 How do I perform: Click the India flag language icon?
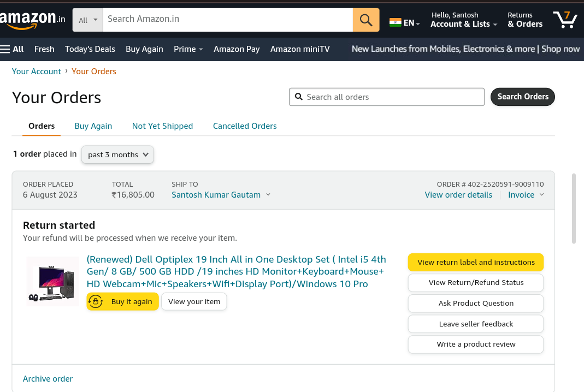(x=396, y=22)
